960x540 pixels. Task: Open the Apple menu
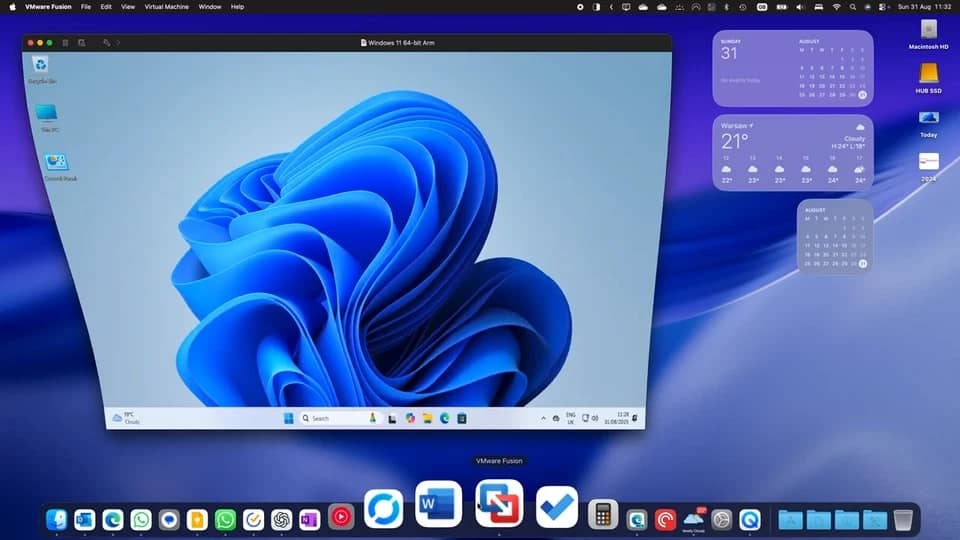pyautogui.click(x=12, y=7)
